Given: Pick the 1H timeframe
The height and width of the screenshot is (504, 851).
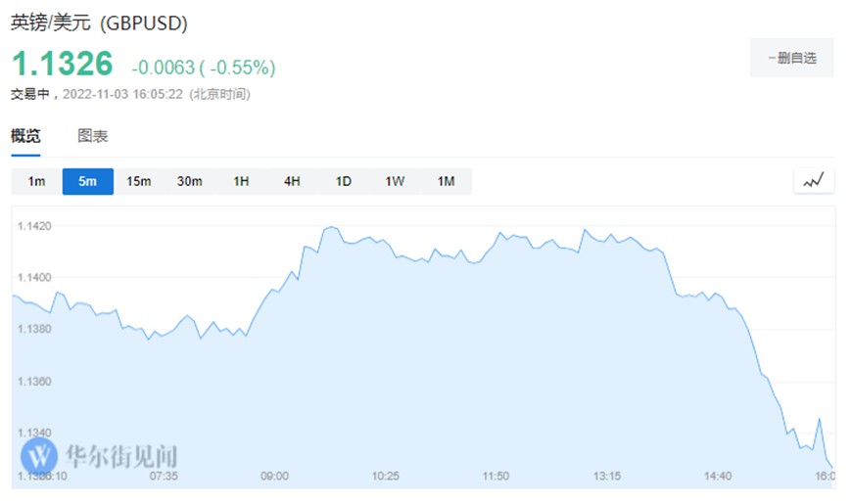Looking at the screenshot, I should [241, 181].
